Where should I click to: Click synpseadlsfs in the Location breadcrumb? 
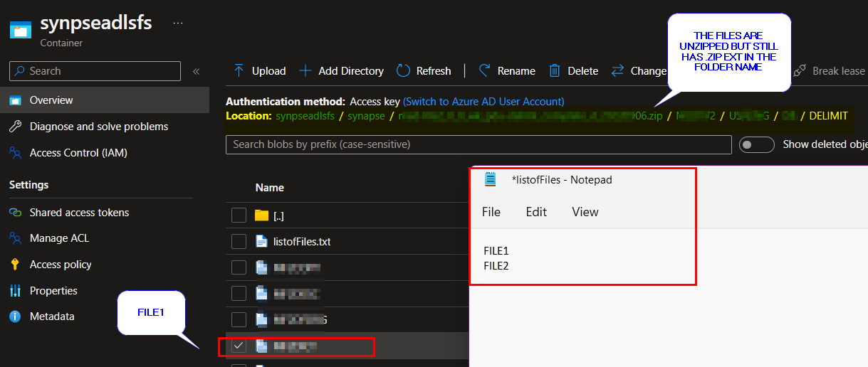point(305,115)
